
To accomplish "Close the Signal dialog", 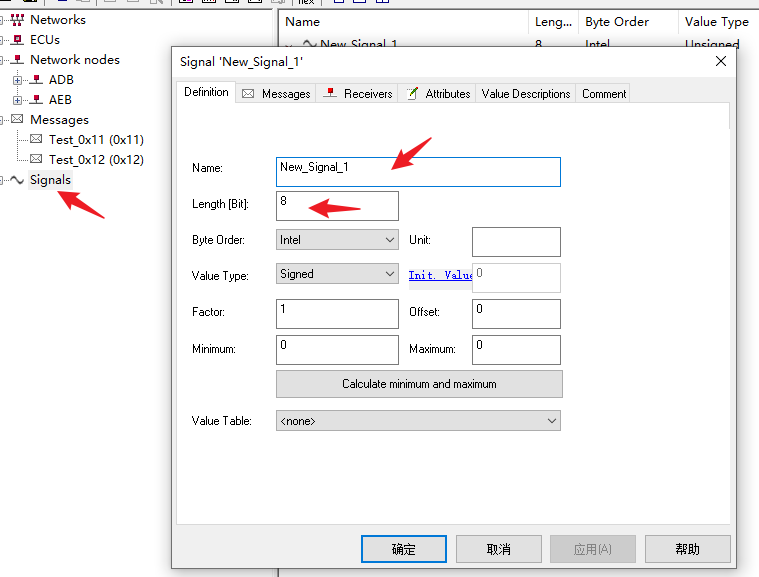I will point(721,61).
